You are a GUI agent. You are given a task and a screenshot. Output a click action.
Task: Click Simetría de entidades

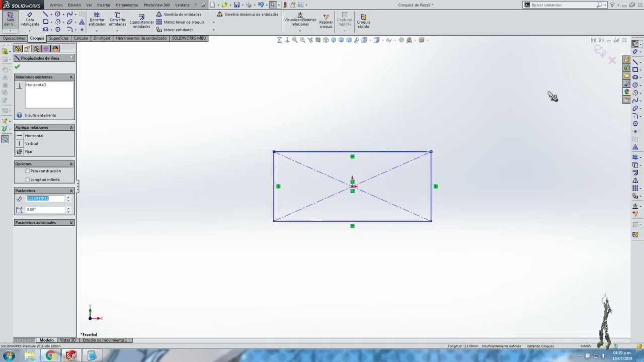coord(179,15)
